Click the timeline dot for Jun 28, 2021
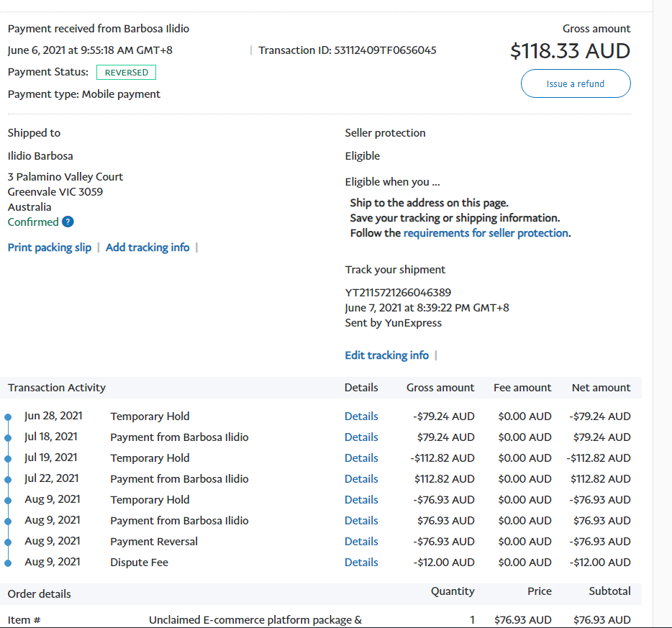This screenshot has height=628, width=672. click(8, 417)
